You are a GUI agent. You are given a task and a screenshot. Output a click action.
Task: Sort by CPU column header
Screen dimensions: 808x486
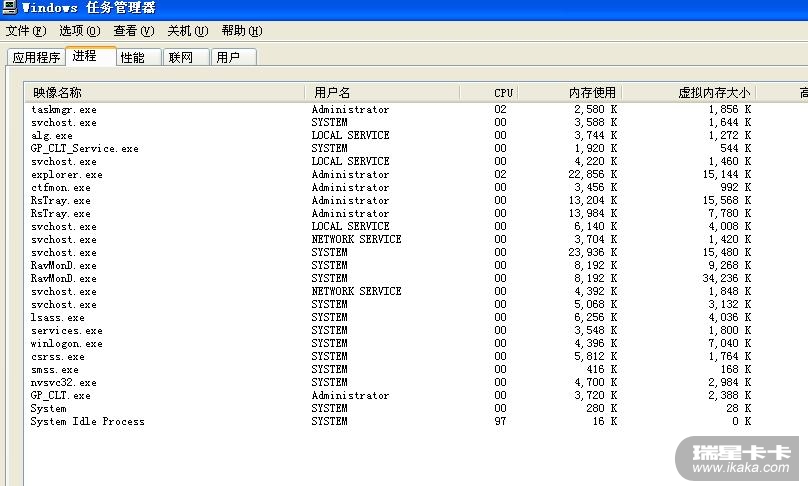[x=489, y=93]
